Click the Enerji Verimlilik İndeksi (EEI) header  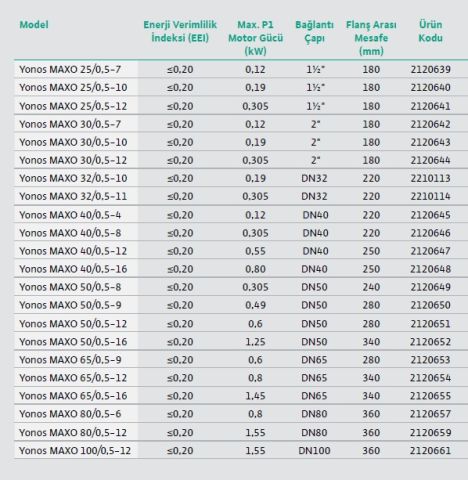click(180, 31)
